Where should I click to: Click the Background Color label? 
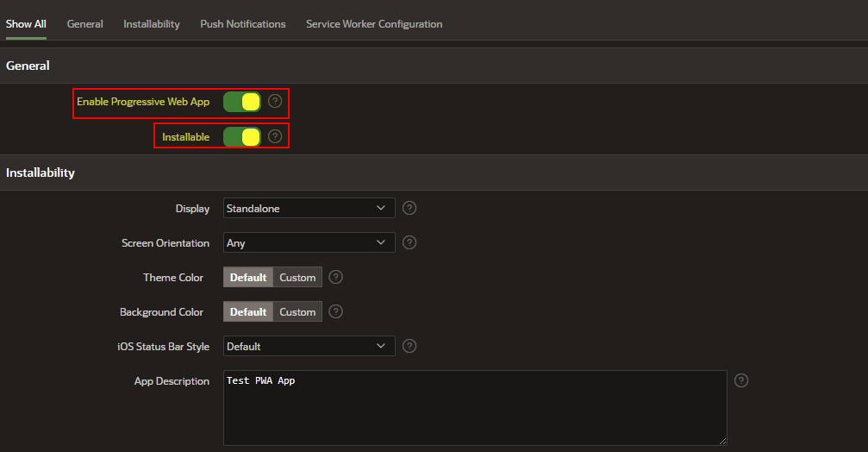pyautogui.click(x=162, y=312)
